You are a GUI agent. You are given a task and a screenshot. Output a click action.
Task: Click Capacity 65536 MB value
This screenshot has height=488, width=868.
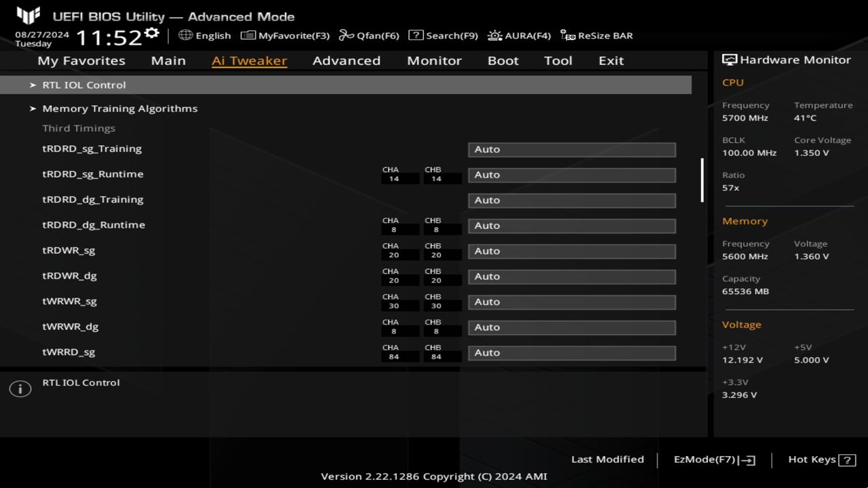pyautogui.click(x=745, y=291)
